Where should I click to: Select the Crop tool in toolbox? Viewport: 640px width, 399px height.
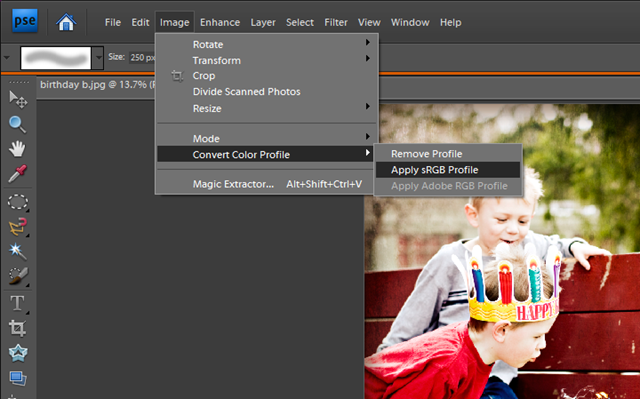click(18, 328)
